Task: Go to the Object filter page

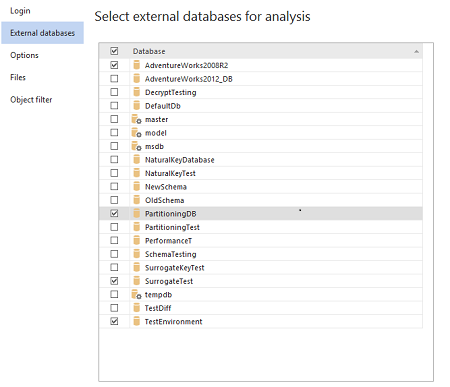Action: (31, 100)
